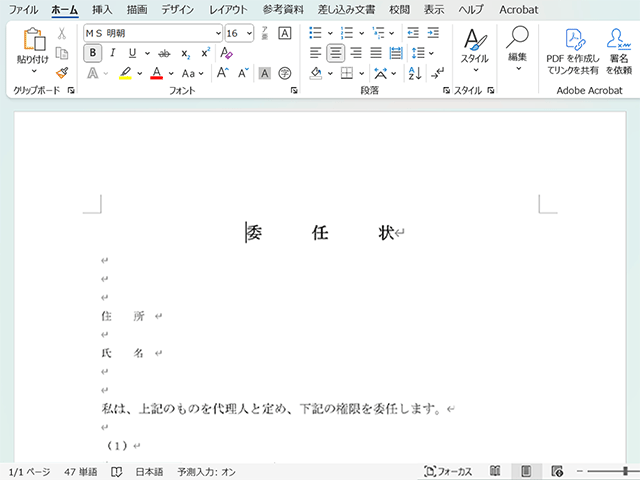Click the Paste (貼り付け) clipboard icon
This screenshot has width=640, height=480.
(x=34, y=39)
